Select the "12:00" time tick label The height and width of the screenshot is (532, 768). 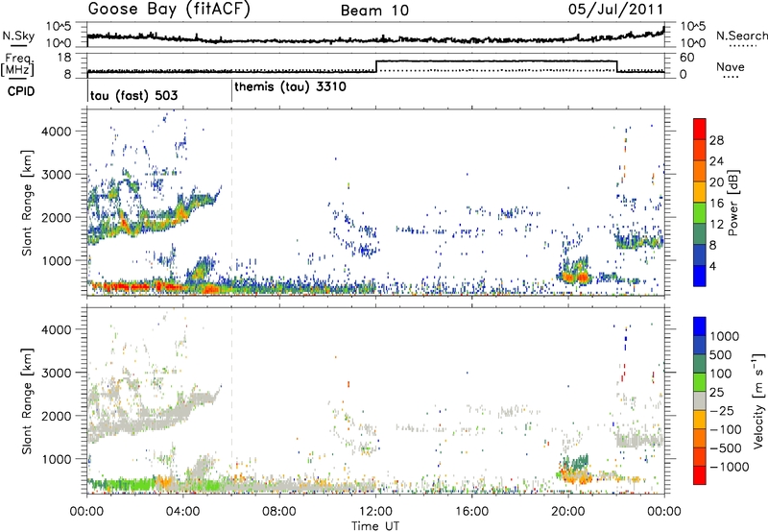point(375,512)
